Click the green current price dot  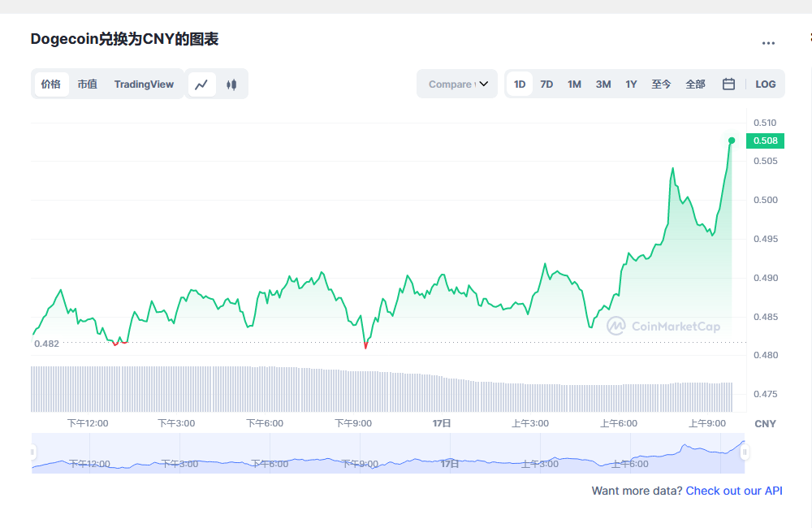pos(732,141)
